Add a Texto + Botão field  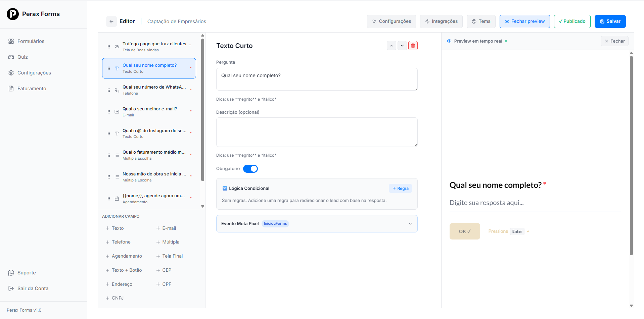click(x=124, y=270)
